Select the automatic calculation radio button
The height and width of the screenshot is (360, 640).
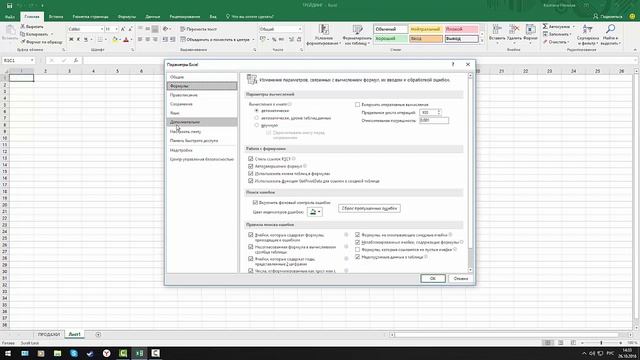257,111
